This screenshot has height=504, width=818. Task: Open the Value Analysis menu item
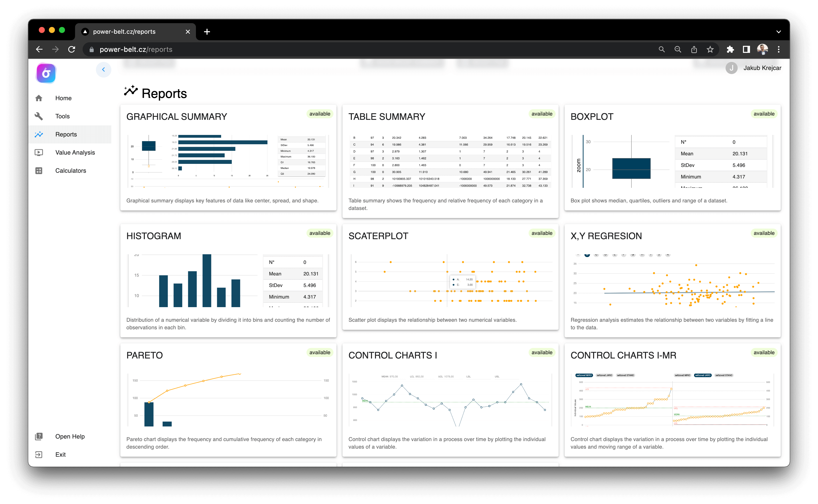point(70,152)
